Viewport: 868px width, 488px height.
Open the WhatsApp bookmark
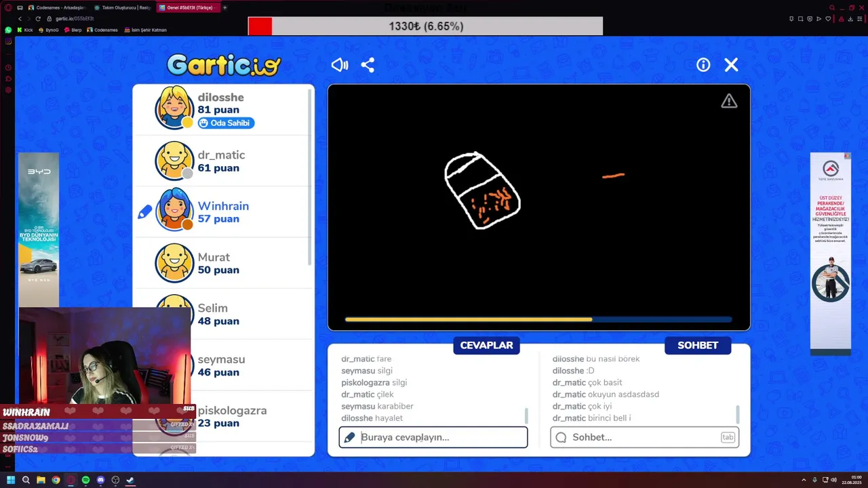coord(8,30)
